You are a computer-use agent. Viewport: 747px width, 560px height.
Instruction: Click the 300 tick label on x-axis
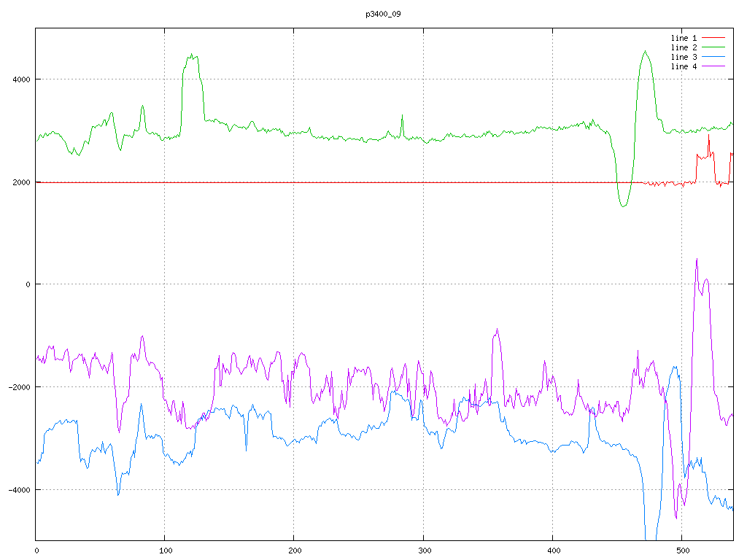click(x=423, y=551)
